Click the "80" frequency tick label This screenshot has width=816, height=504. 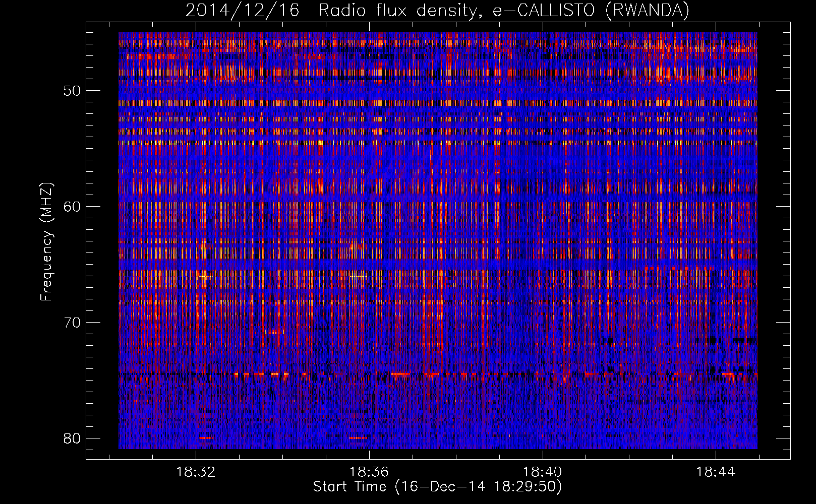pos(72,438)
